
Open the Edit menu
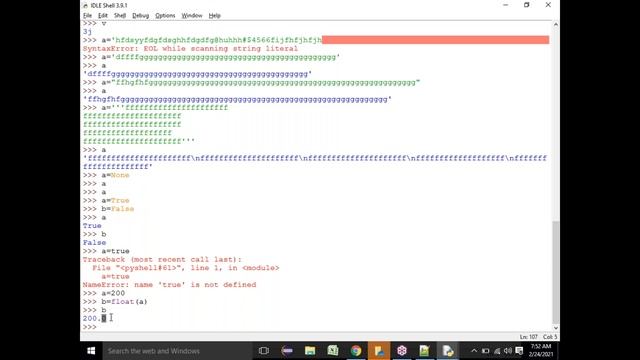click(102, 16)
